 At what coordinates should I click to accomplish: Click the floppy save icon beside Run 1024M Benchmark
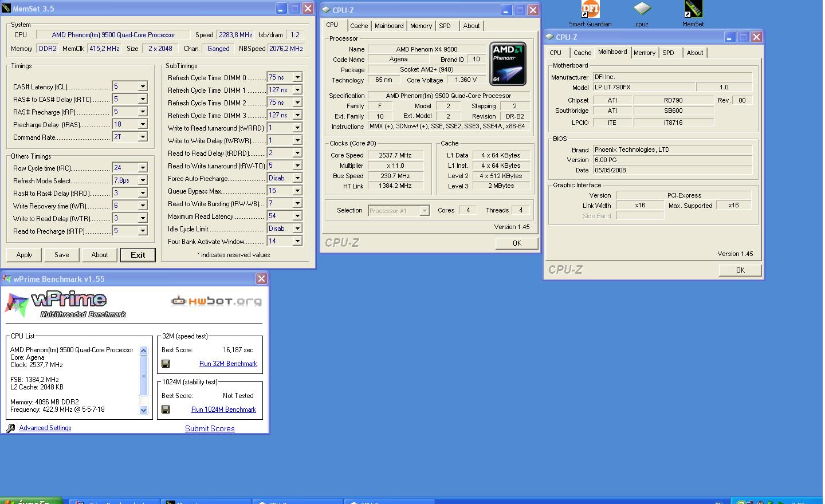(x=166, y=409)
